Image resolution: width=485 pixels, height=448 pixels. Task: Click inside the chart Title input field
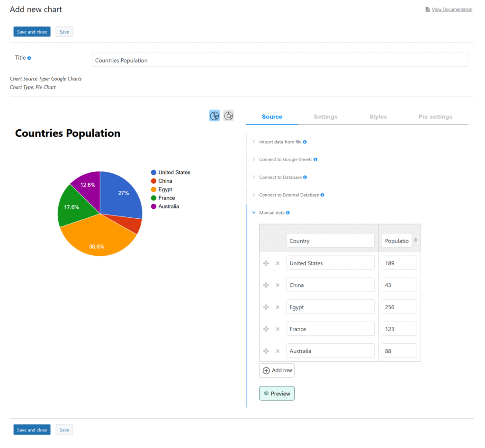pos(279,60)
